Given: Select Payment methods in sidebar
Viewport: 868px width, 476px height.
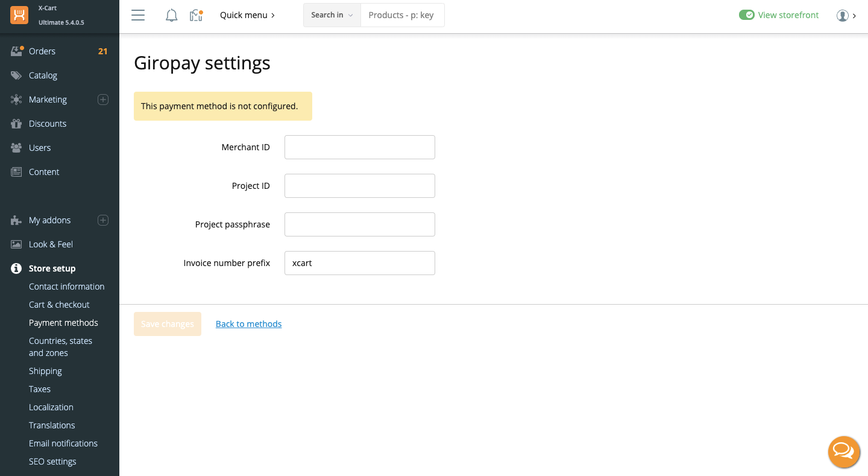Looking at the screenshot, I should (63, 323).
